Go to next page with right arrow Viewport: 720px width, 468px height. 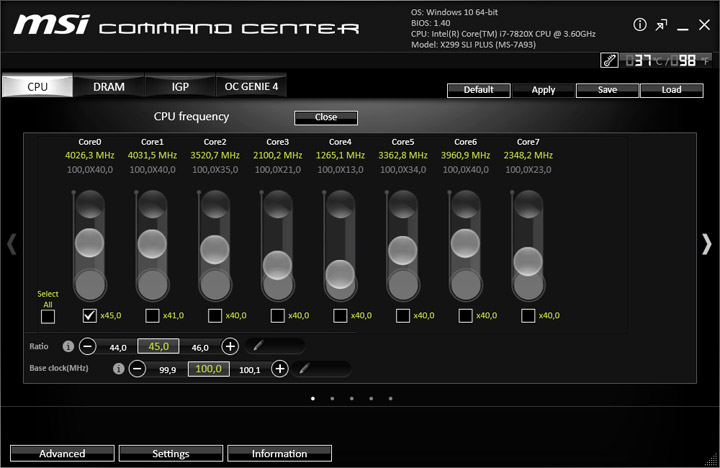706,244
